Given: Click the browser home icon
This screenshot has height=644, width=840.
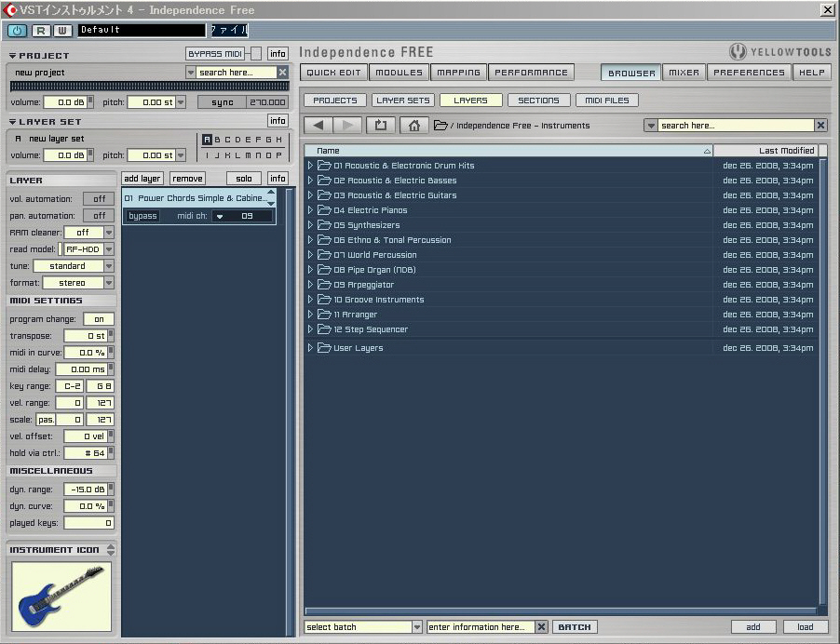Looking at the screenshot, I should pyautogui.click(x=414, y=126).
